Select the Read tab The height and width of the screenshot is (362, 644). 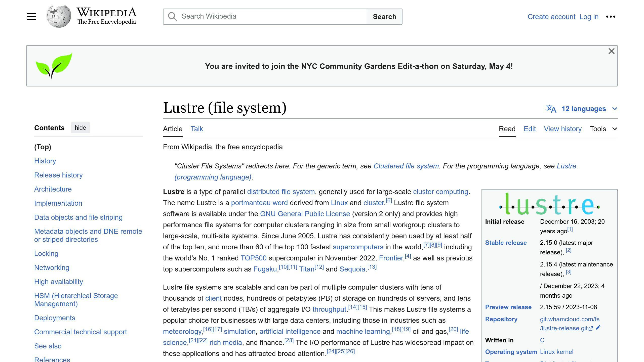pyautogui.click(x=507, y=129)
